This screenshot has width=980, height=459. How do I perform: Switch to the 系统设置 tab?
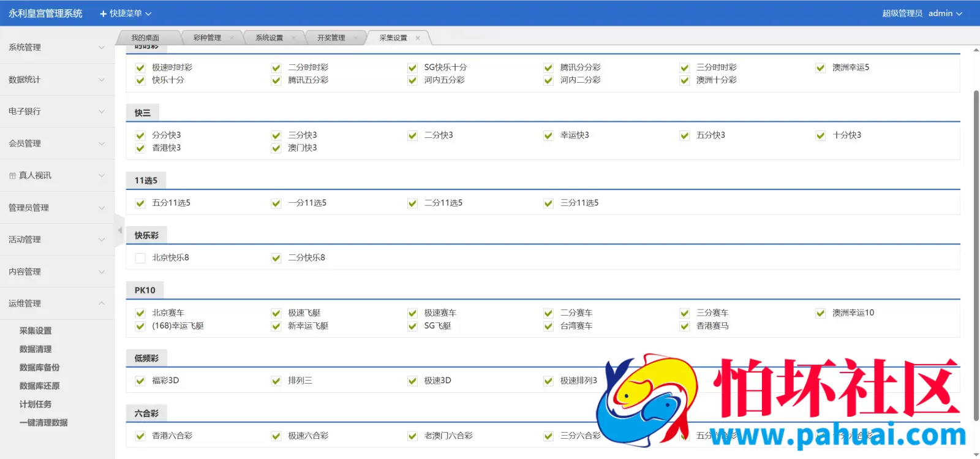269,38
